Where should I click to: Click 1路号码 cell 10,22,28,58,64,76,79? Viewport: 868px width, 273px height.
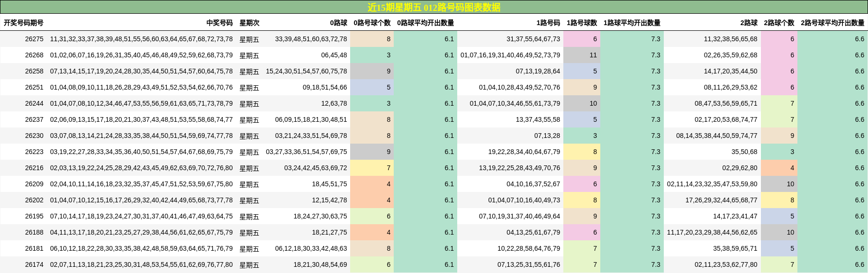pos(529,248)
